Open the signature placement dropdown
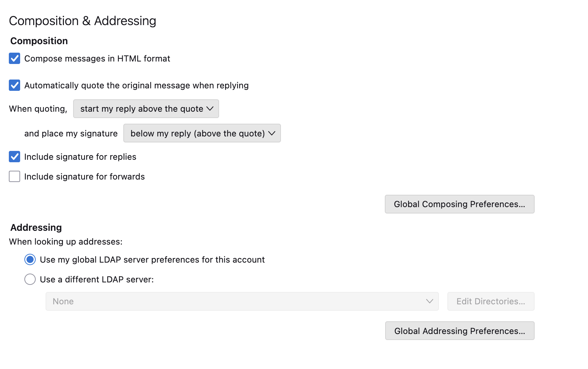The height and width of the screenshot is (369, 588). [201, 133]
